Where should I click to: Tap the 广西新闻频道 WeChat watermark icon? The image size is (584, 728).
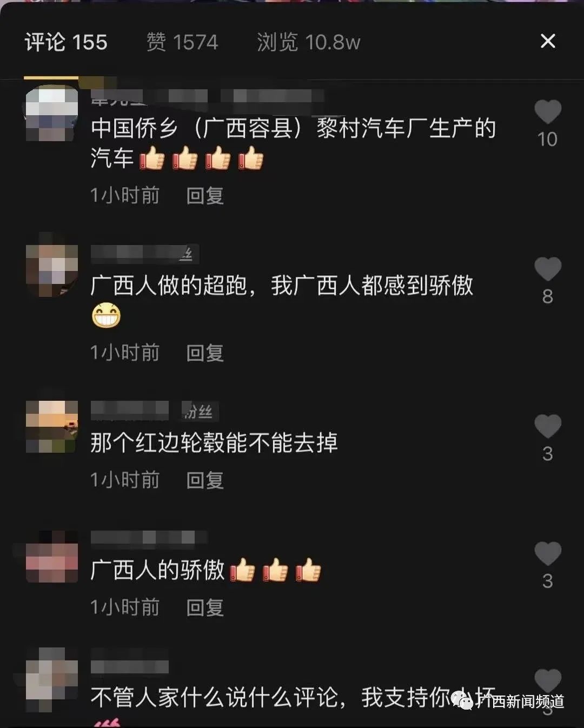(x=462, y=701)
